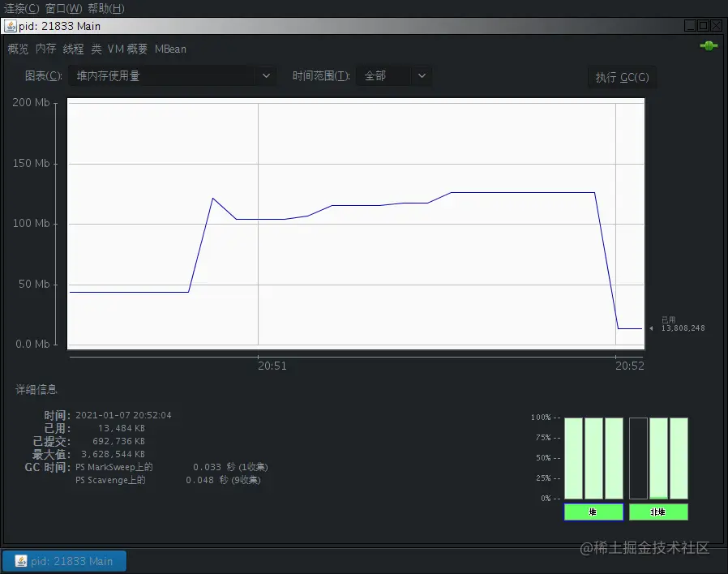Viewport: 728px width, 574px height.
Task: Select the 非堆 non-heap memory pool button
Action: 658,512
